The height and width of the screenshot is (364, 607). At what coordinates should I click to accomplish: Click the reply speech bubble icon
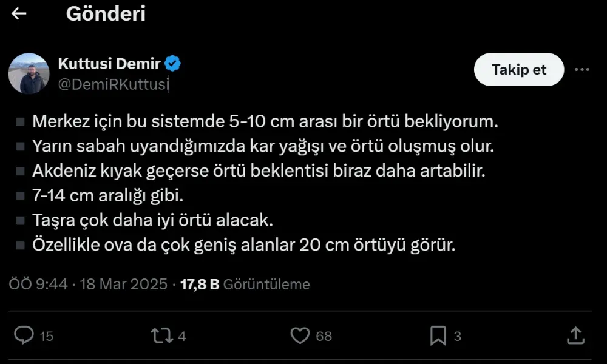pos(24,335)
